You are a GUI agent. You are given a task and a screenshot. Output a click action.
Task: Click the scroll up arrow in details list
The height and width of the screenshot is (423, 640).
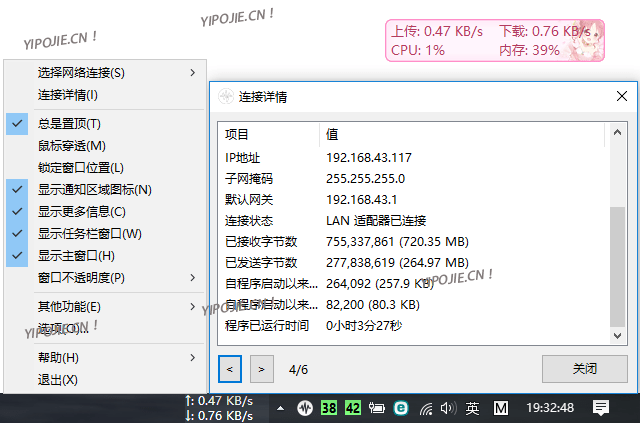coord(618,132)
